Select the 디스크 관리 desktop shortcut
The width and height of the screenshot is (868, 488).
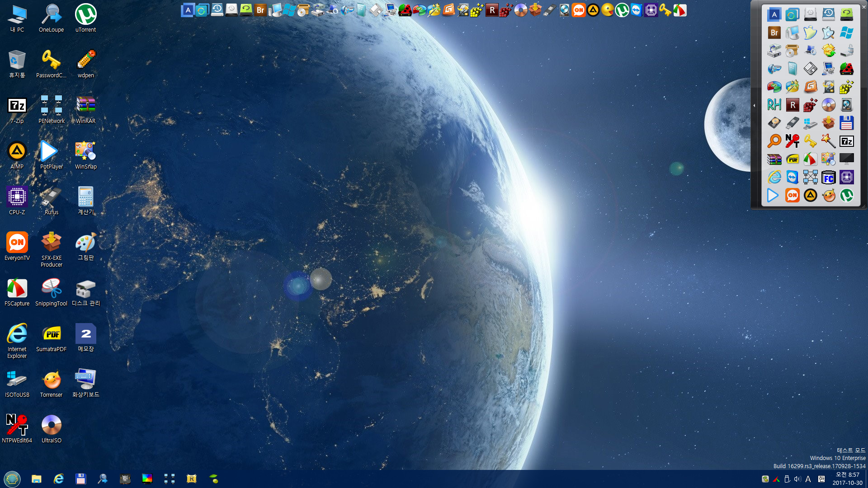(x=85, y=292)
